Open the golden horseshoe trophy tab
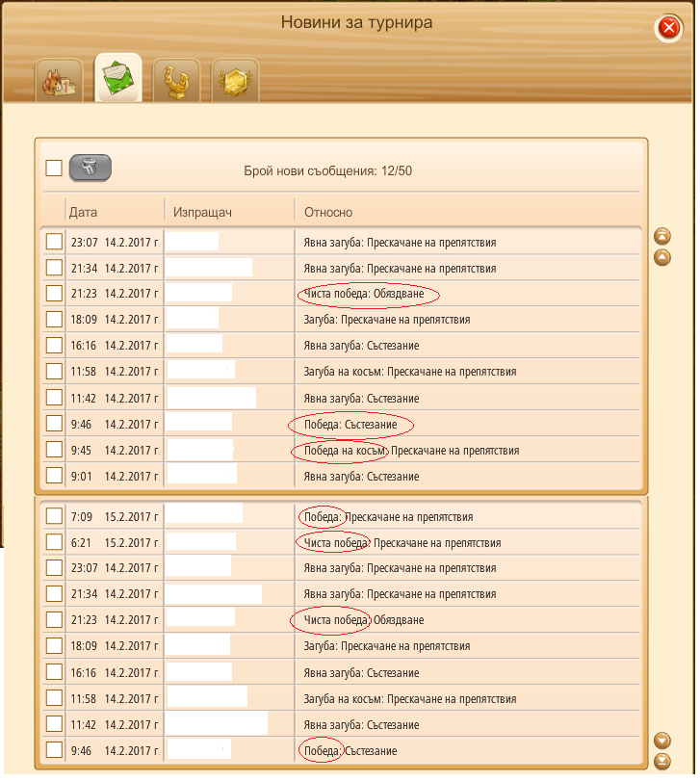Screen dimensions: 700x781 coord(177,81)
